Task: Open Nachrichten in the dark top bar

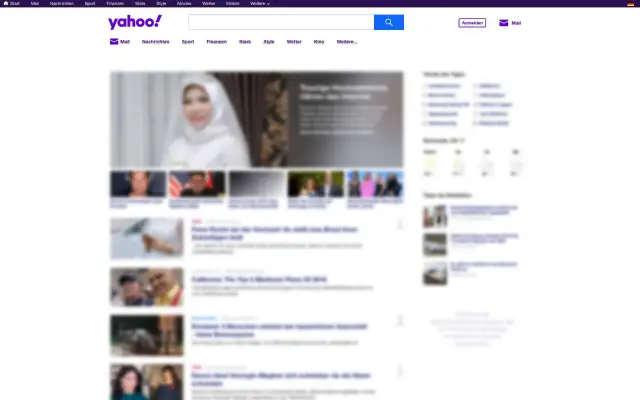Action: 62,3
